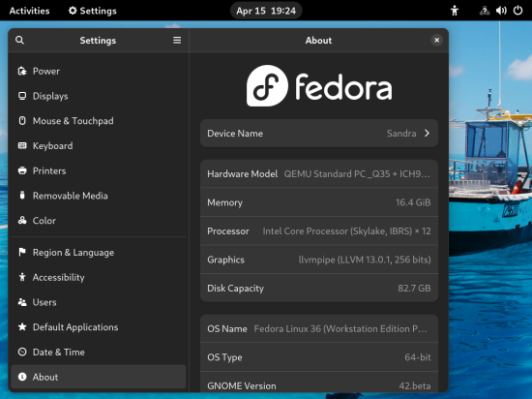The image size is (532, 399).
Task: Click the Power battery icon in sidebar
Action: tap(22, 71)
